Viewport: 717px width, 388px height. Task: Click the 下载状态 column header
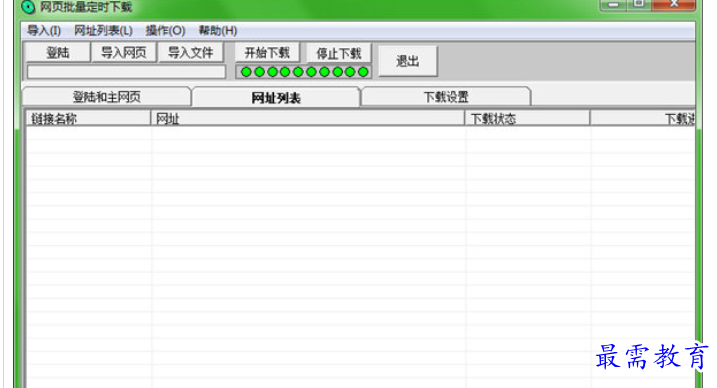pos(527,118)
